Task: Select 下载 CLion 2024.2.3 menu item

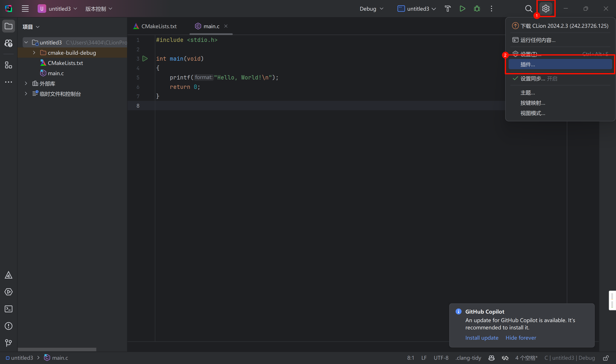Action: (560, 26)
